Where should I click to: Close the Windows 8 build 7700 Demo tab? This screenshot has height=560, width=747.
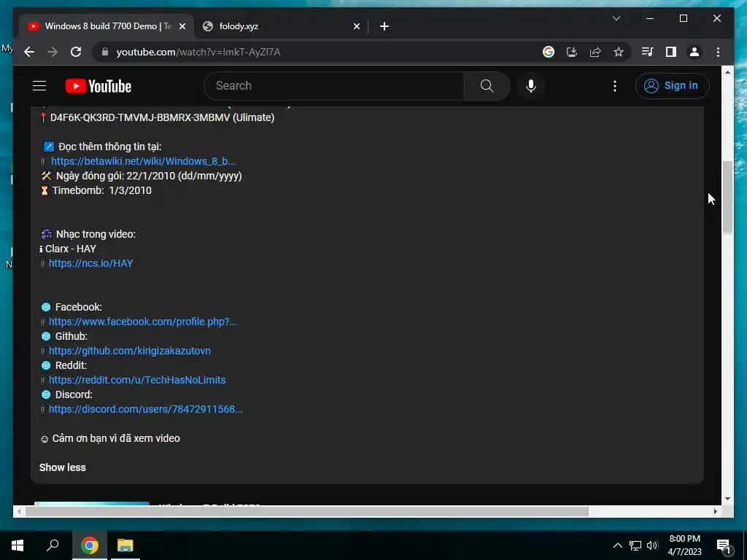182,27
